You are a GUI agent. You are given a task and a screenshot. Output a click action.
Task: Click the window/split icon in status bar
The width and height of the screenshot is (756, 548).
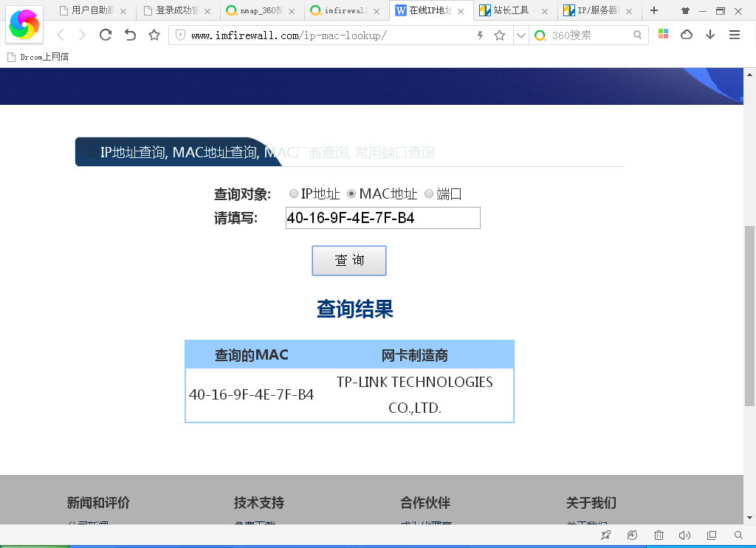click(712, 535)
